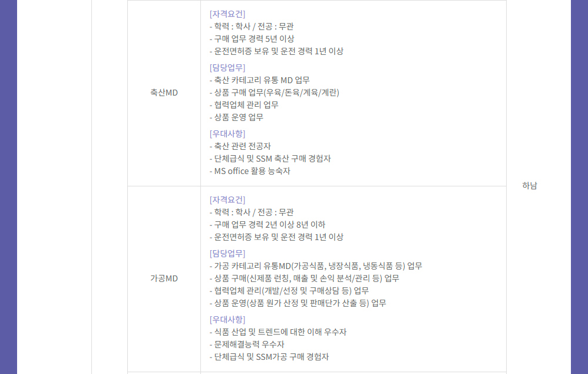Click the line 상품 운영(상품 원가 산정 및 판매단가 산출 등) 업무

point(298,303)
